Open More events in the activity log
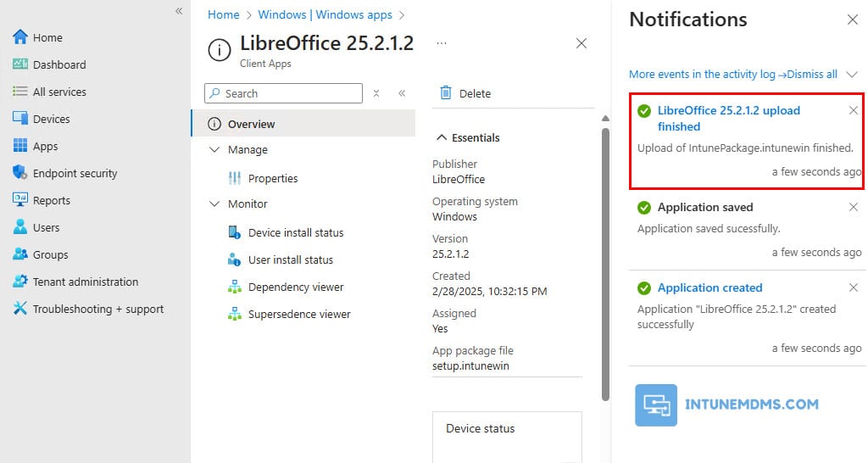Viewport: 868px width, 463px height. tap(708, 75)
